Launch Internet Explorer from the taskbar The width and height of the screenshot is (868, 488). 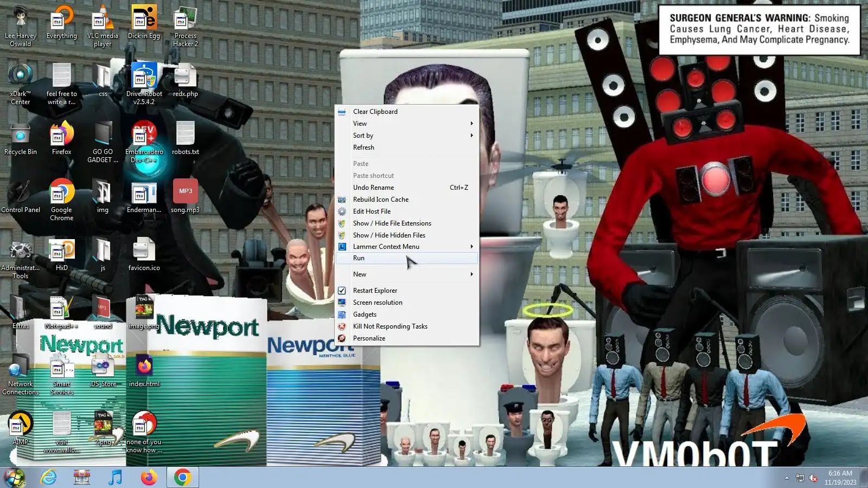click(48, 477)
